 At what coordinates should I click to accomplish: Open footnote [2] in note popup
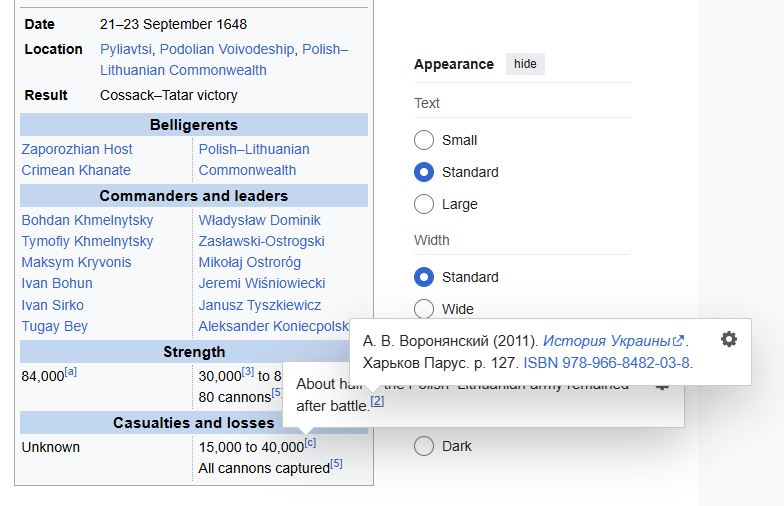378,401
